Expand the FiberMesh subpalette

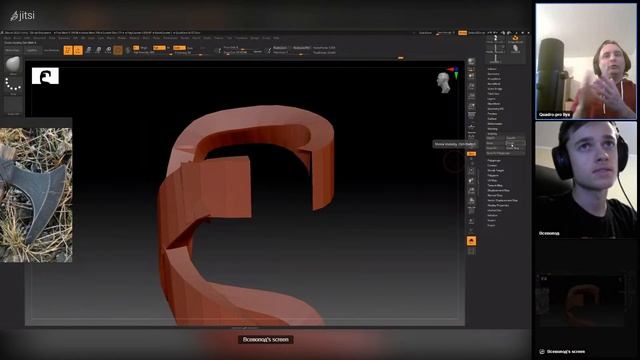point(494,103)
